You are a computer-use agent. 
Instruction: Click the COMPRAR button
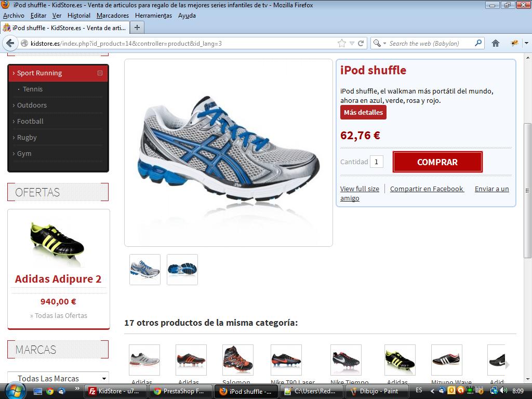pos(437,162)
